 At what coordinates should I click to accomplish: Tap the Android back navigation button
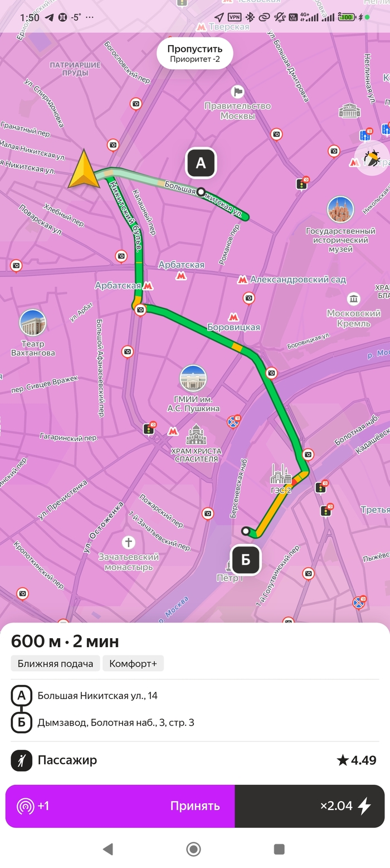click(108, 849)
